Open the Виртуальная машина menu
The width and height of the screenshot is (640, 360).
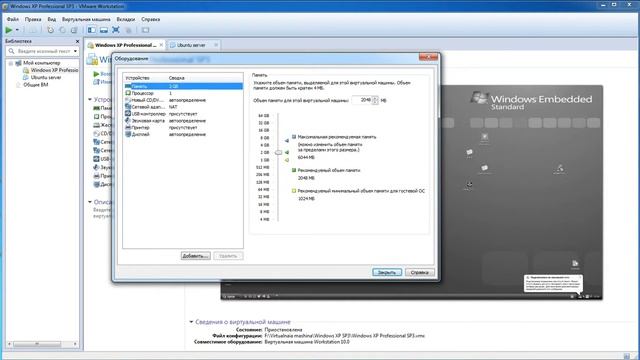pos(86,19)
